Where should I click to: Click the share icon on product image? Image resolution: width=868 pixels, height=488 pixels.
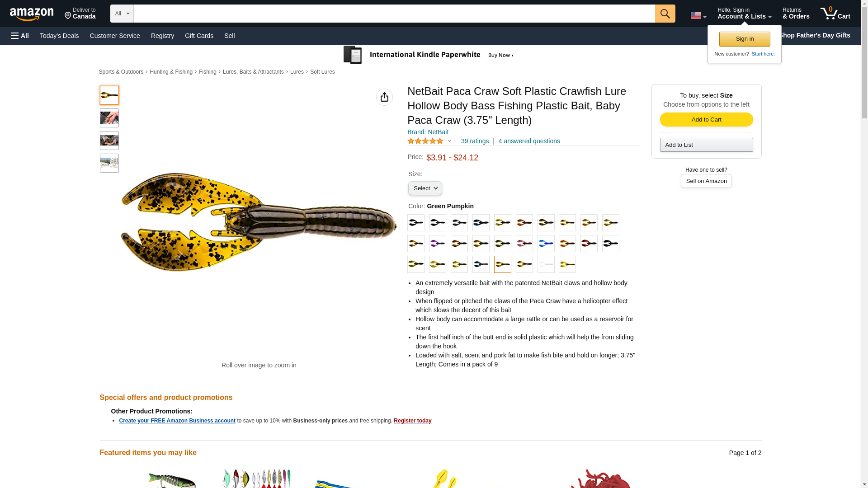pos(384,97)
